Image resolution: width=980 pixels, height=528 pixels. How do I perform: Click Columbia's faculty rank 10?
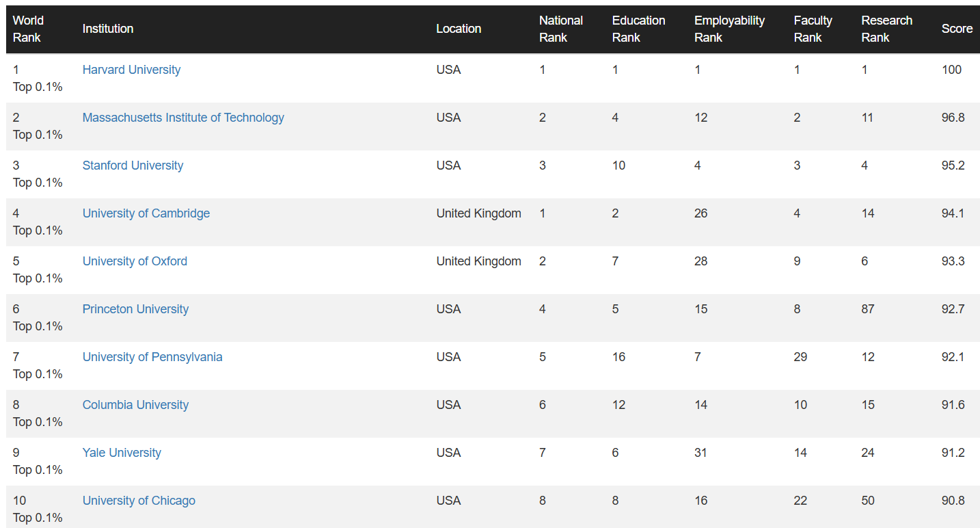click(x=800, y=405)
